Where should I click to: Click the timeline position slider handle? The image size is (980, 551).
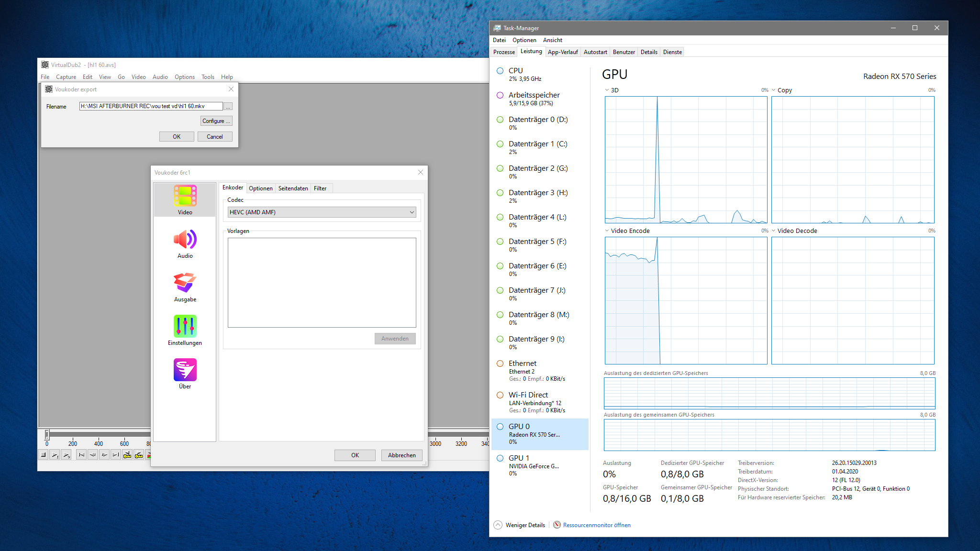[x=47, y=434]
